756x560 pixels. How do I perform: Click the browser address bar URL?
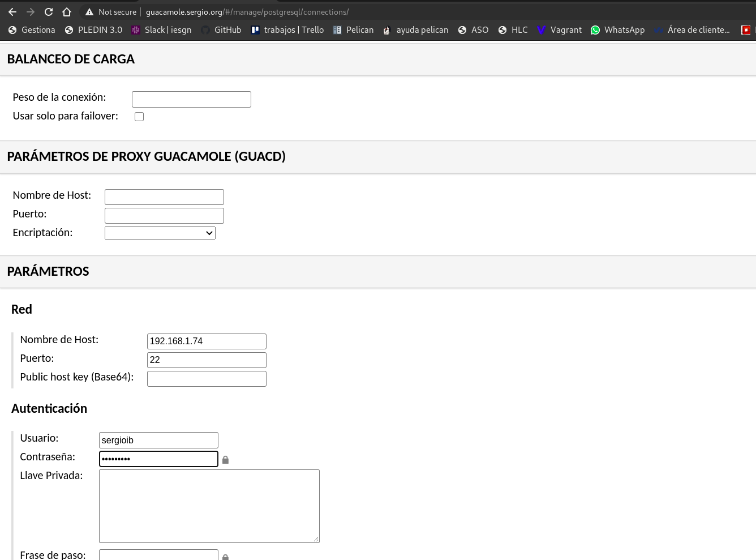(x=247, y=12)
